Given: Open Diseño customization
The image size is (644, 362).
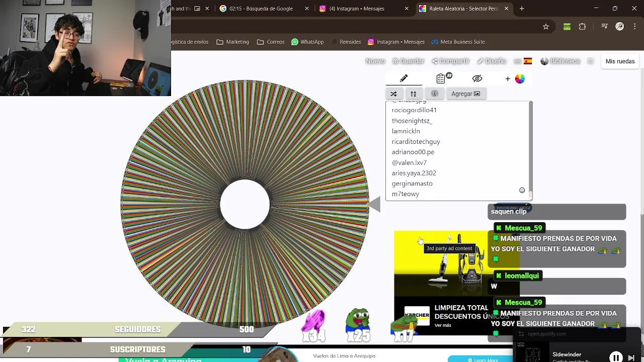Looking at the screenshot, I should 492,61.
